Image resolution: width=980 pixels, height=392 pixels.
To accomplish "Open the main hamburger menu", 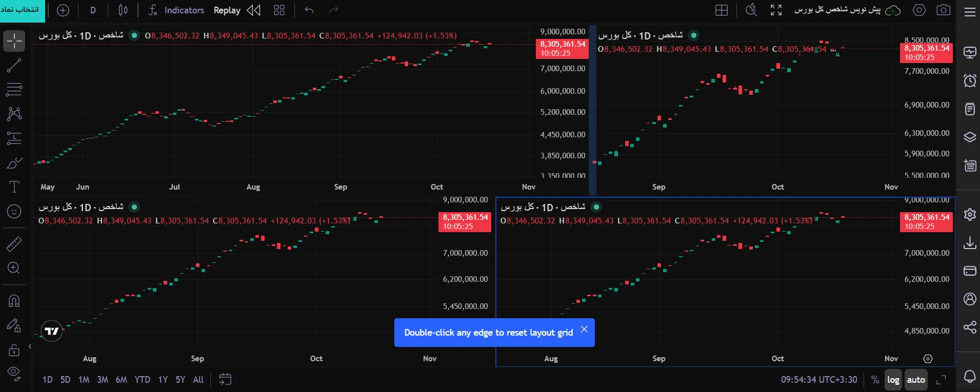I will (970, 12).
